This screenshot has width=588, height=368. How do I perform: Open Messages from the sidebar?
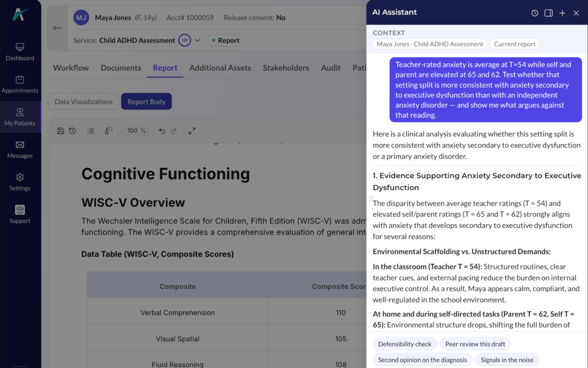point(20,150)
